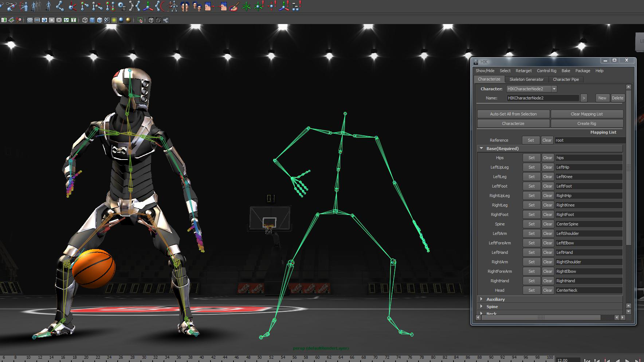Click the smooth shade all cube icon
644x362 pixels.
coord(92,20)
